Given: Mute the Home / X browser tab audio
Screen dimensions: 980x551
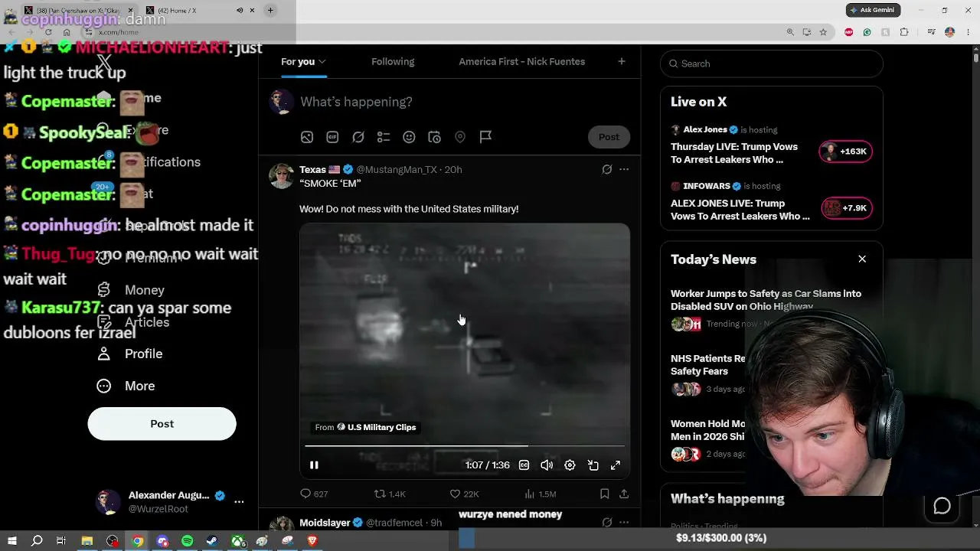Looking at the screenshot, I should click(240, 10).
